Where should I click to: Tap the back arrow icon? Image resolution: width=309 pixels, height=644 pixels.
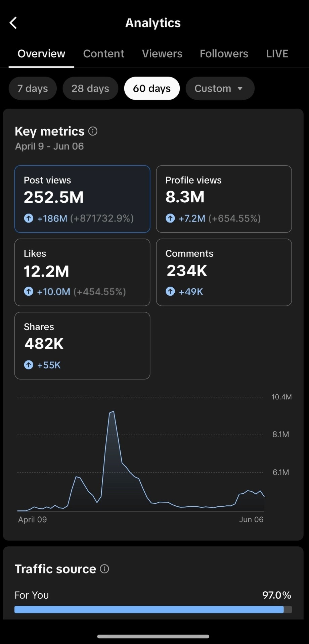(13, 23)
